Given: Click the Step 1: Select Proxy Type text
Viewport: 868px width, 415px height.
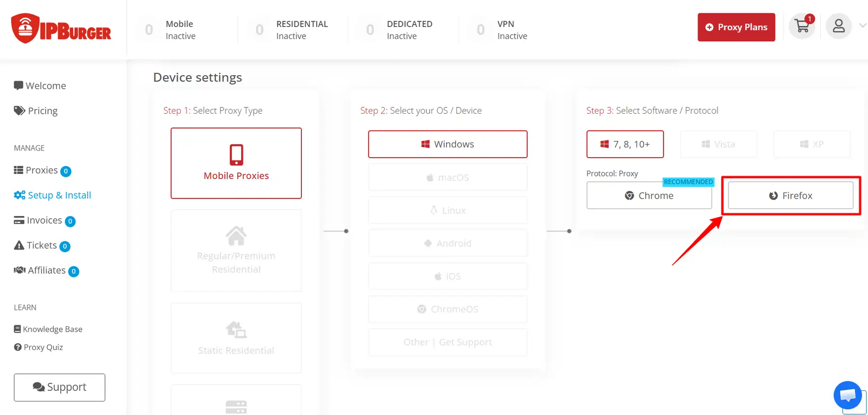Looking at the screenshot, I should point(213,110).
